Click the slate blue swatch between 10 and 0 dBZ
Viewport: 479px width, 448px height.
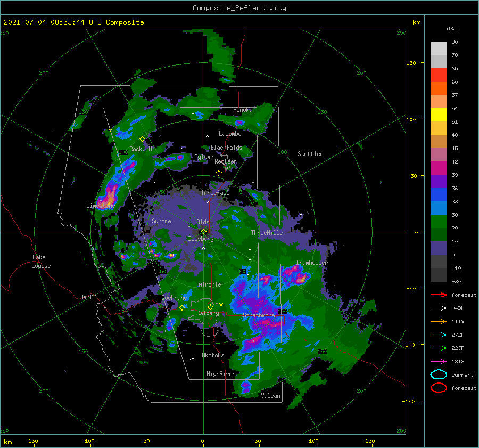click(439, 248)
